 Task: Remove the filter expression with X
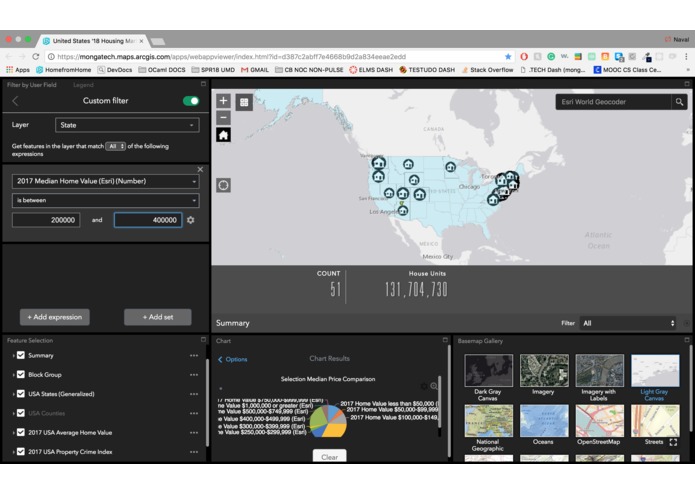[200, 169]
